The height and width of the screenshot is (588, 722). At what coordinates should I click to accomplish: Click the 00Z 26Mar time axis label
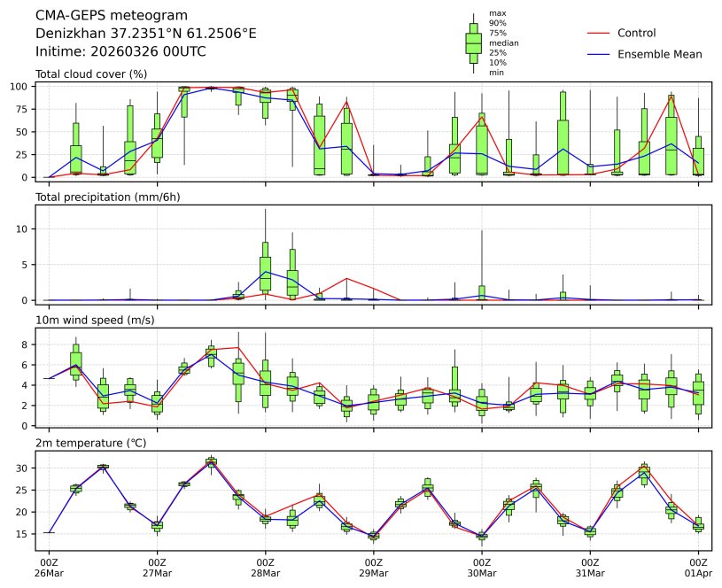(x=49, y=568)
